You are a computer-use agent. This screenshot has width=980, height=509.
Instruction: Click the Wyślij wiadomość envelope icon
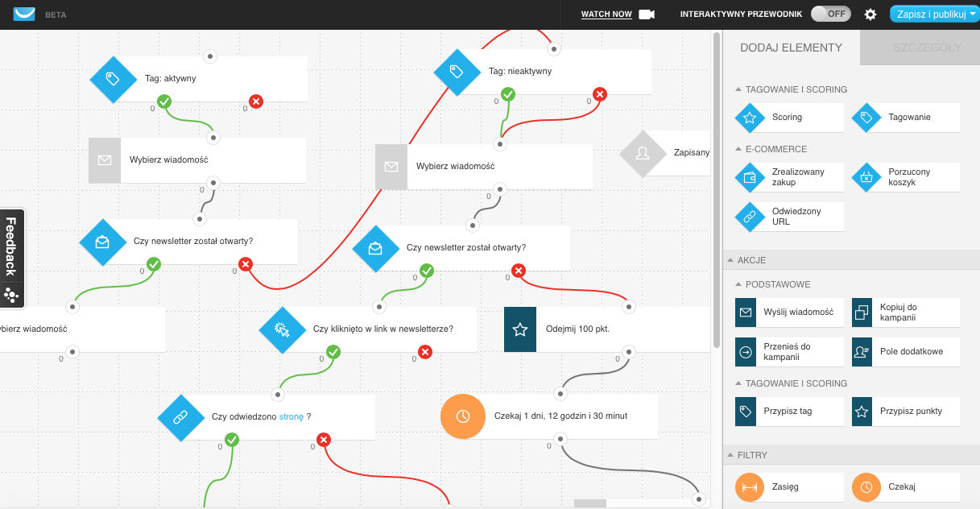746,312
